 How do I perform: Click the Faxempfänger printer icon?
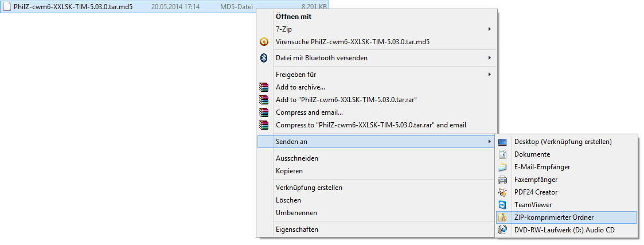[503, 180]
